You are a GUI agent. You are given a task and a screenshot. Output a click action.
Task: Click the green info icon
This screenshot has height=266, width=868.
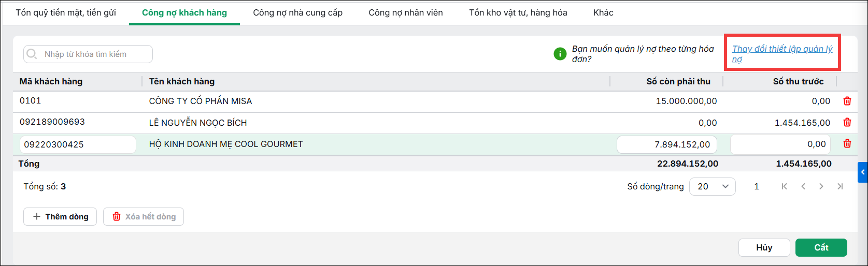(x=560, y=53)
